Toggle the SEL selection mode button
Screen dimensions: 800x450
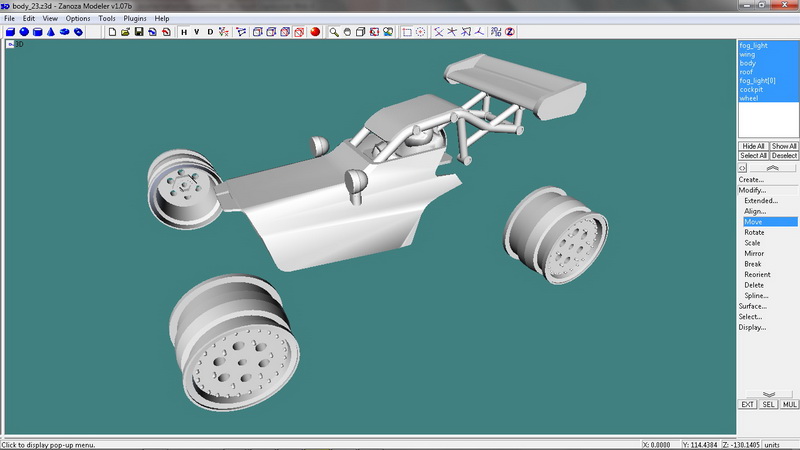click(x=769, y=404)
